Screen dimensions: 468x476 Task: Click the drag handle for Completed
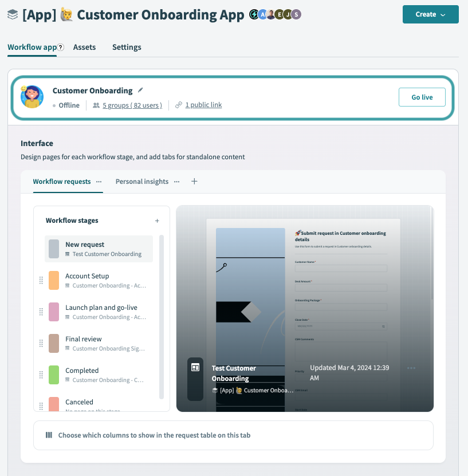click(41, 375)
